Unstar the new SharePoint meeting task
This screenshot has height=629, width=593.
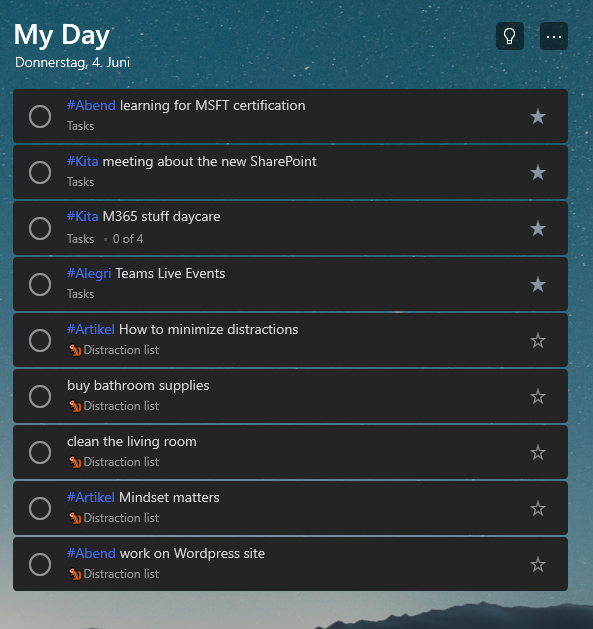pyautogui.click(x=538, y=172)
